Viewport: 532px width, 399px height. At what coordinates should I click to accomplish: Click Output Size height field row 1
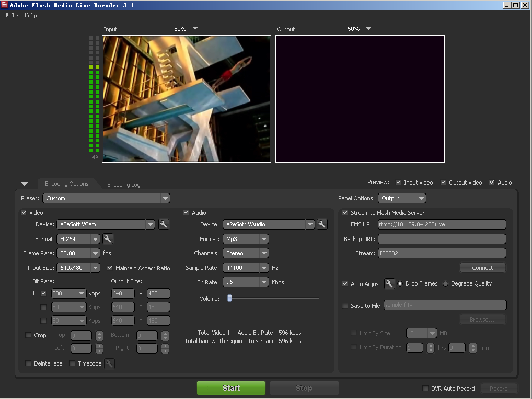click(x=158, y=293)
